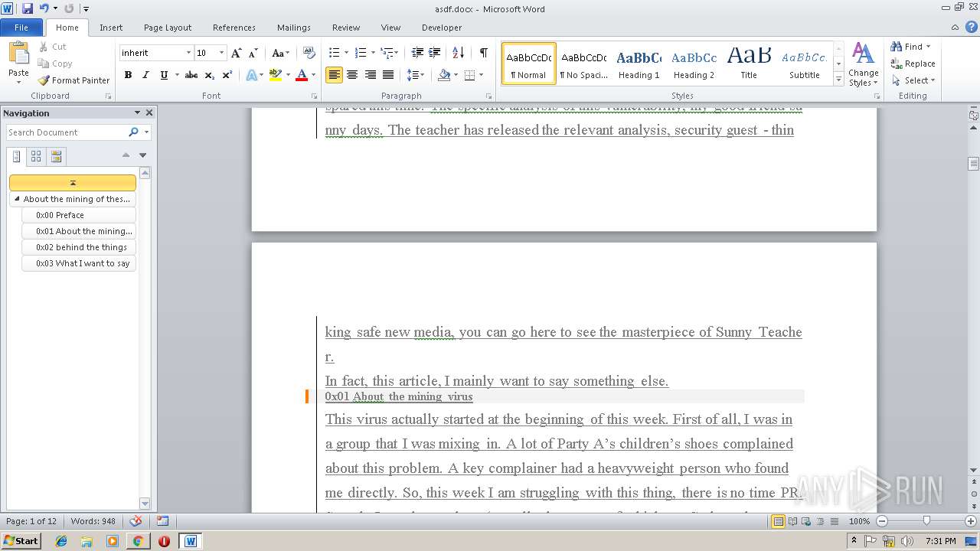
Task: Apply the Title style
Action: click(749, 64)
